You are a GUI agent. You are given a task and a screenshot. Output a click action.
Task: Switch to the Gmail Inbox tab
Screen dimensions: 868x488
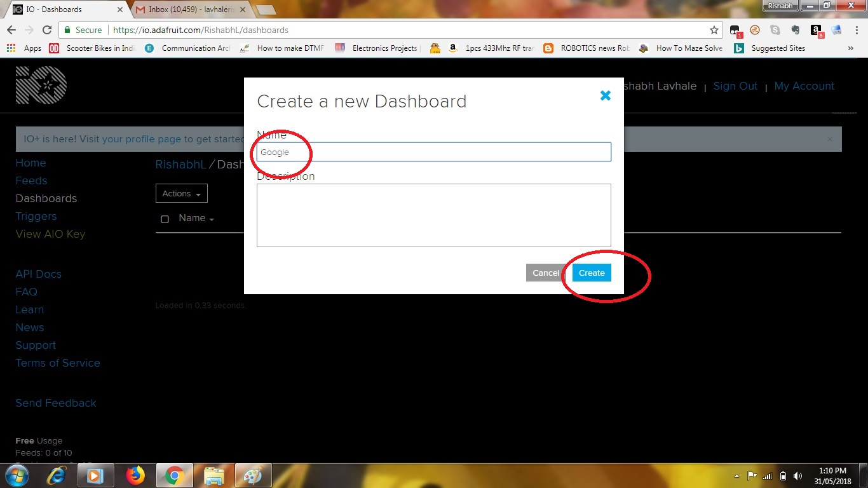click(191, 10)
